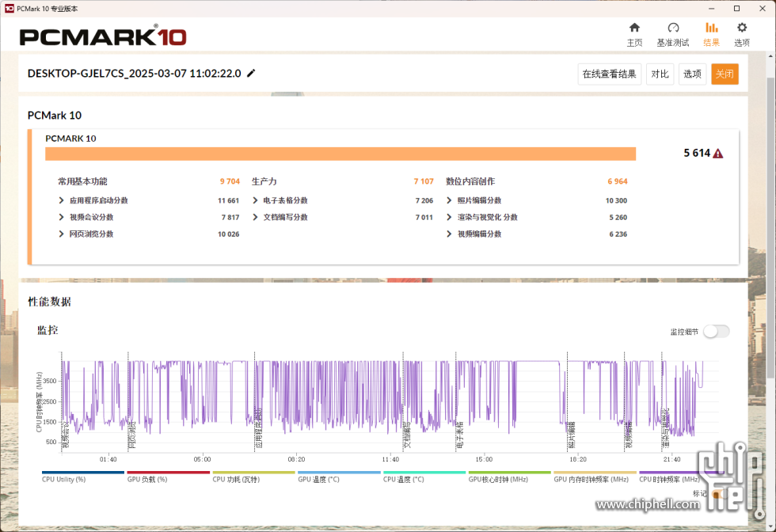Click the 网页浏览 marker on the chart
This screenshot has width=776, height=532.
tap(131, 435)
